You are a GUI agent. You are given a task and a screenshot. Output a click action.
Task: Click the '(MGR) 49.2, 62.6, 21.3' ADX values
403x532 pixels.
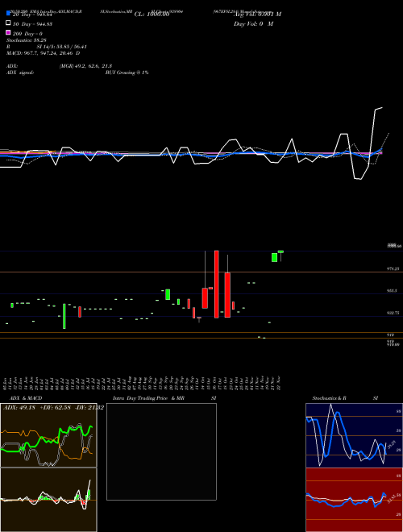(x=85, y=66)
